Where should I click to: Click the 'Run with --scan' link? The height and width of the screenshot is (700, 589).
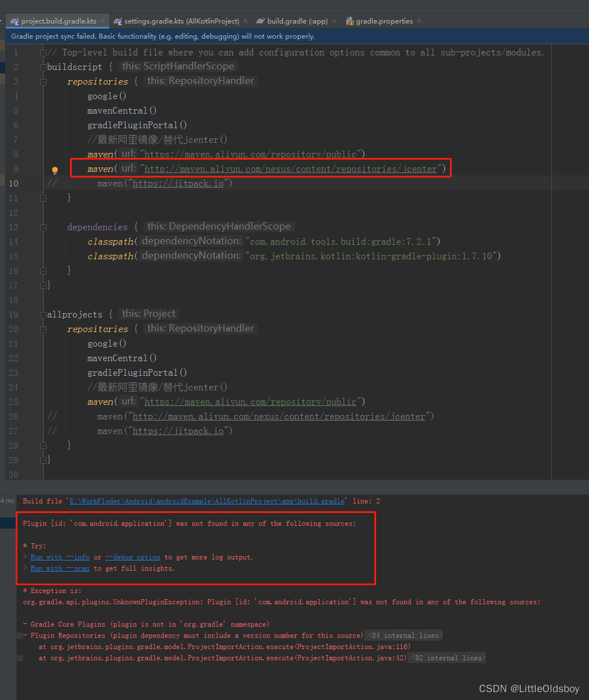[60, 568]
